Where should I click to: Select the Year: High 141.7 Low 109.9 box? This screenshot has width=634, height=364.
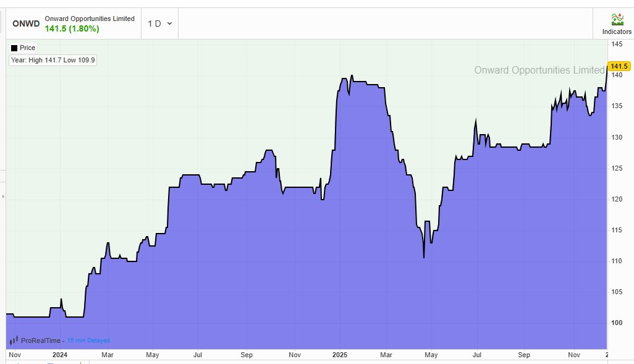[53, 61]
